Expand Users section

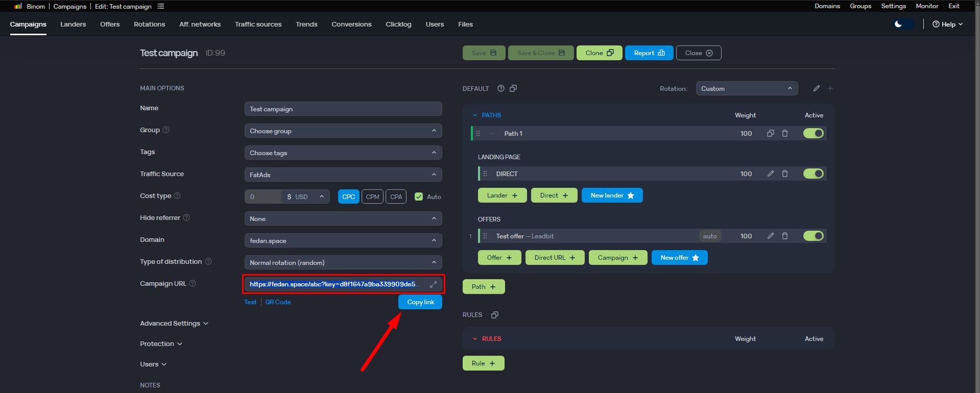click(x=153, y=364)
